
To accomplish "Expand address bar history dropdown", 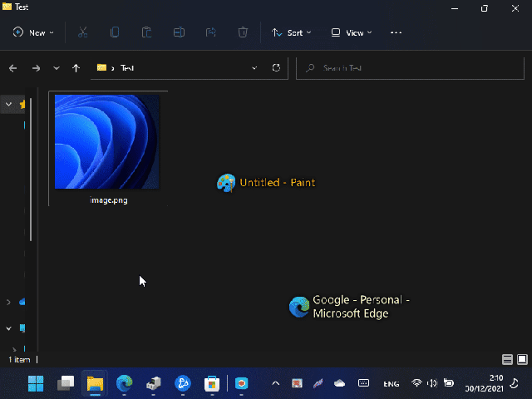I will (254, 68).
